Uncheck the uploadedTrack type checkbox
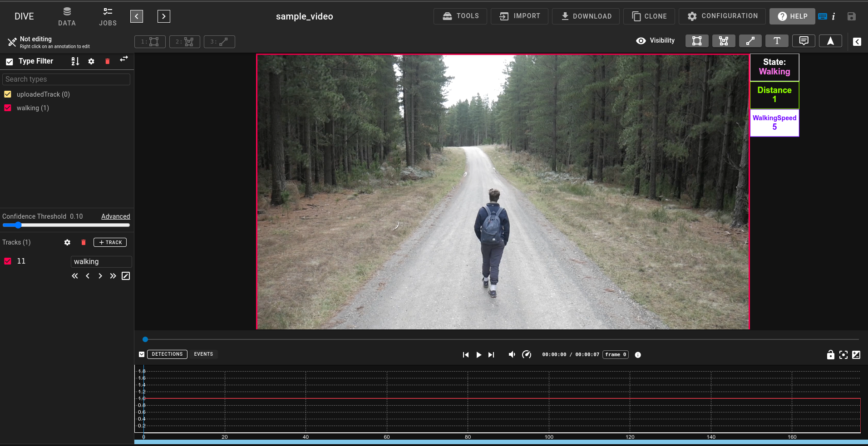The width and height of the screenshot is (868, 446). [x=8, y=94]
